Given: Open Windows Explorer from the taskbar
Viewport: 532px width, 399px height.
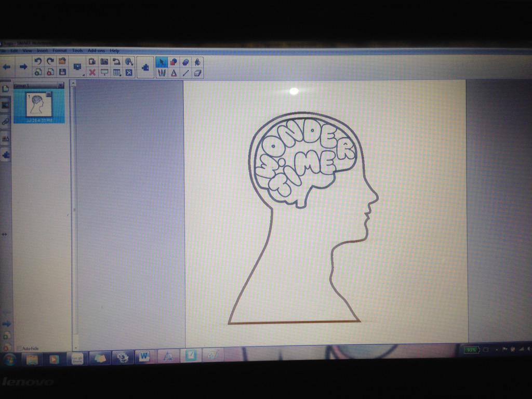Looking at the screenshot, I should pos(32,359).
